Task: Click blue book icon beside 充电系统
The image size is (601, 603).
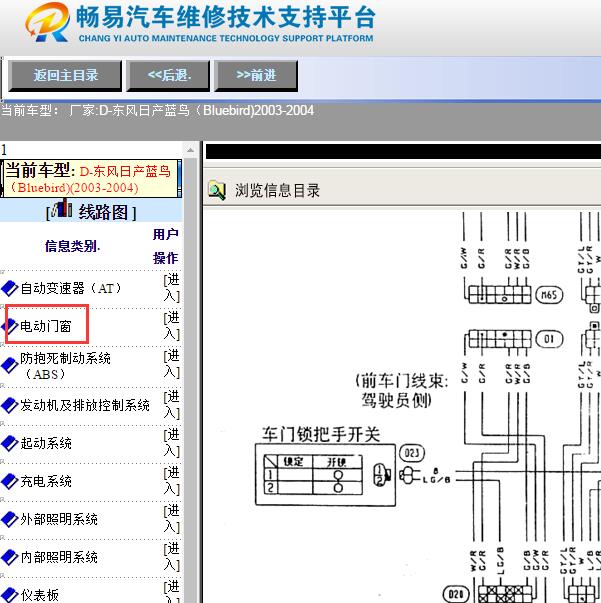Action: pos(10,481)
